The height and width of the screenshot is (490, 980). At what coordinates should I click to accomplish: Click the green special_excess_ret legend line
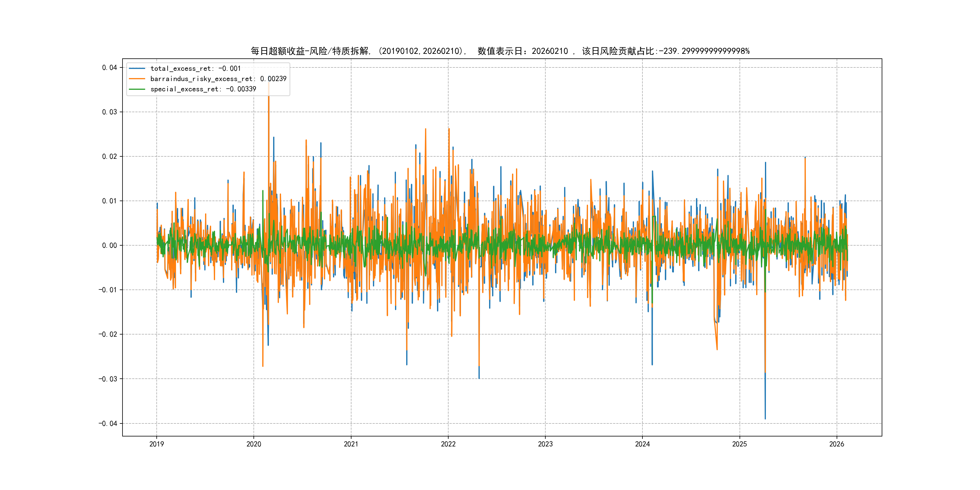coord(137,89)
